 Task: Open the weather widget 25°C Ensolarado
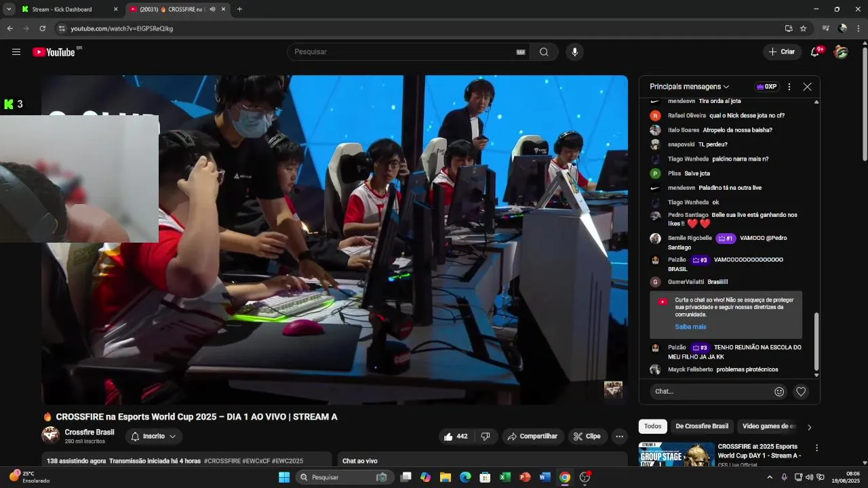(30, 477)
